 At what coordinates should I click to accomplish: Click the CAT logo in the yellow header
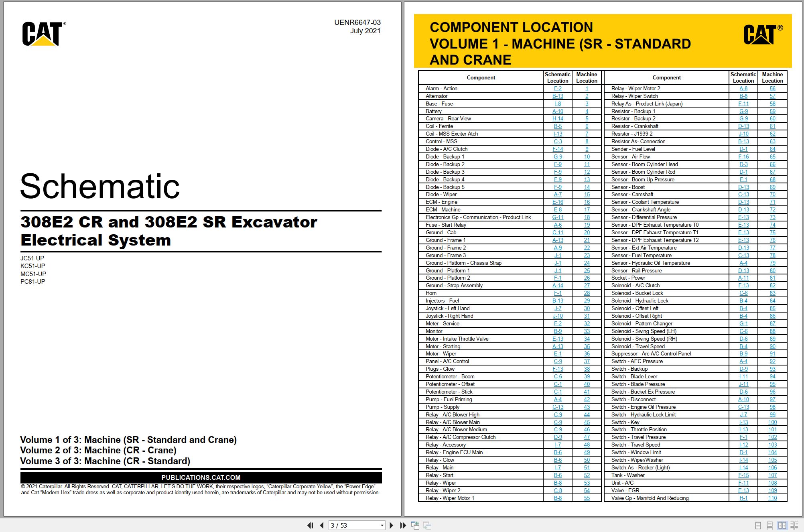click(x=763, y=34)
